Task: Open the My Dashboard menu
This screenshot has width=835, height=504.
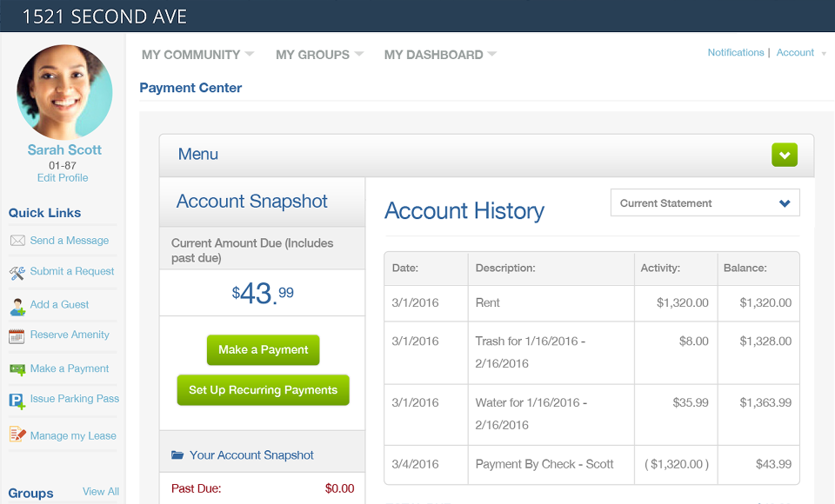Action: tap(440, 55)
